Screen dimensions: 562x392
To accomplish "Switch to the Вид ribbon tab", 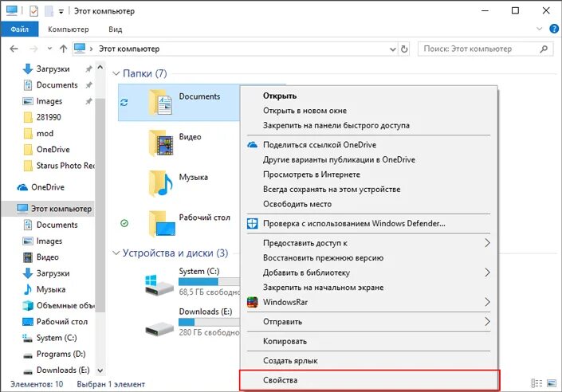I will pos(116,29).
